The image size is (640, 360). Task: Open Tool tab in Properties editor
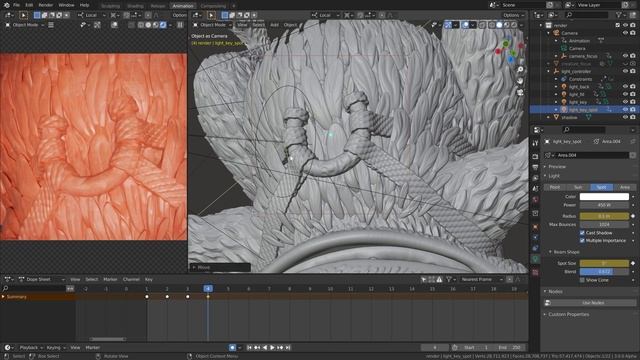(x=535, y=143)
